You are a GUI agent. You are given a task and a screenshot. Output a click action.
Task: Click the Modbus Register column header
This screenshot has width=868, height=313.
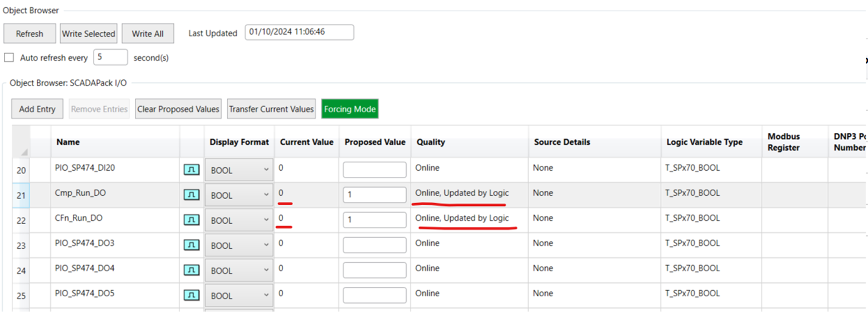pos(794,142)
